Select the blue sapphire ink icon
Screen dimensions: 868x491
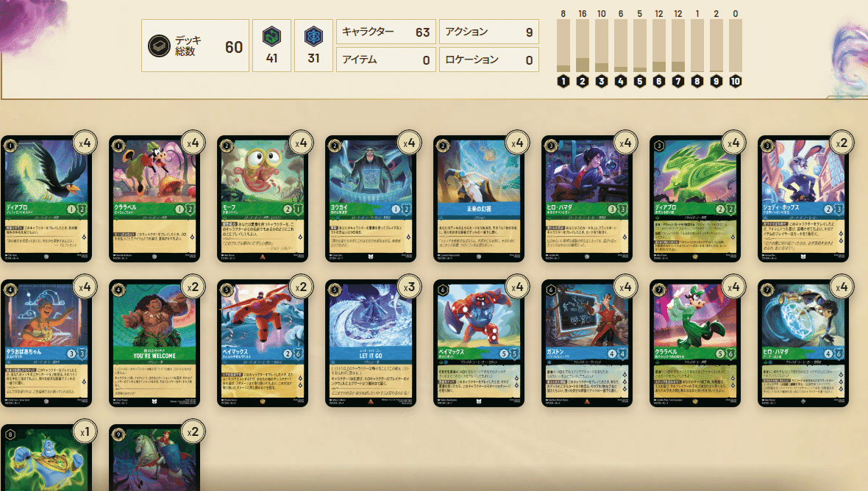(x=313, y=37)
